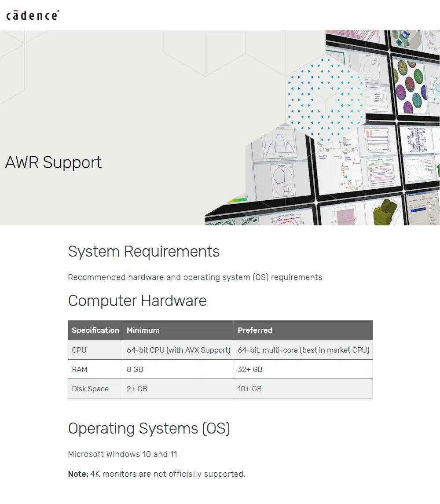Select the Disk Space row label
The image size is (440, 504).
tap(90, 389)
